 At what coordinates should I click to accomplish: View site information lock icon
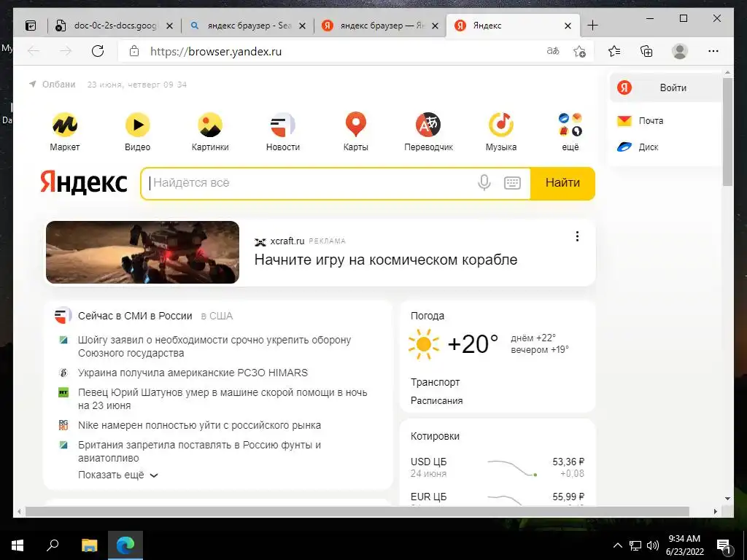coord(134,51)
